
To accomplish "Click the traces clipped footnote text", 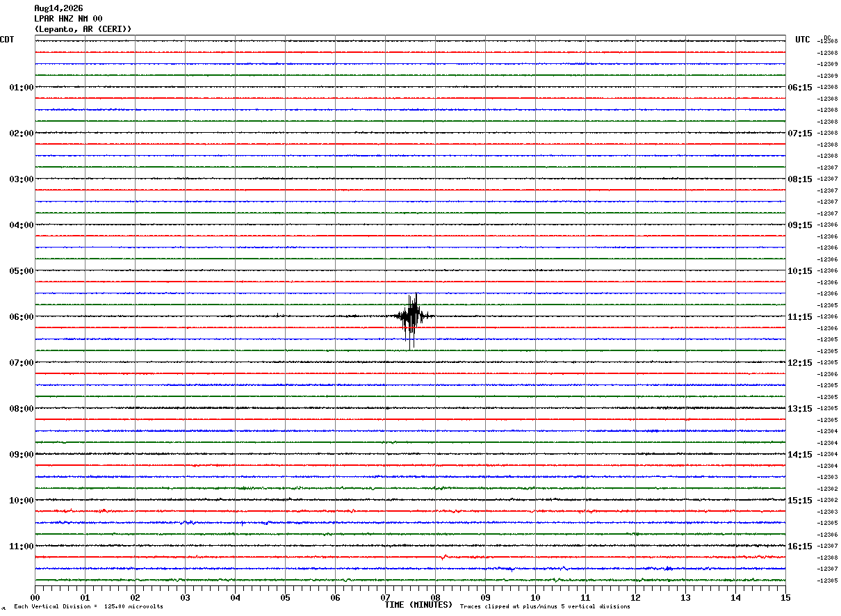I will tap(545, 607).
